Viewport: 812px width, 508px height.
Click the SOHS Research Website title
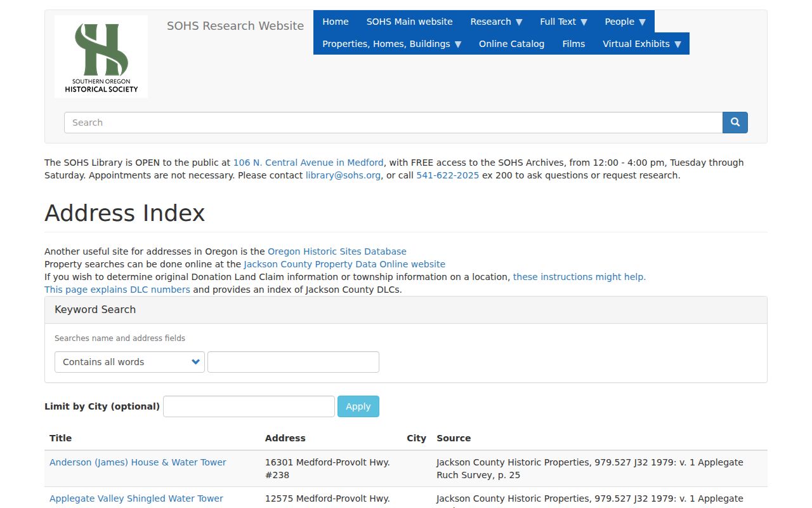pos(235,26)
